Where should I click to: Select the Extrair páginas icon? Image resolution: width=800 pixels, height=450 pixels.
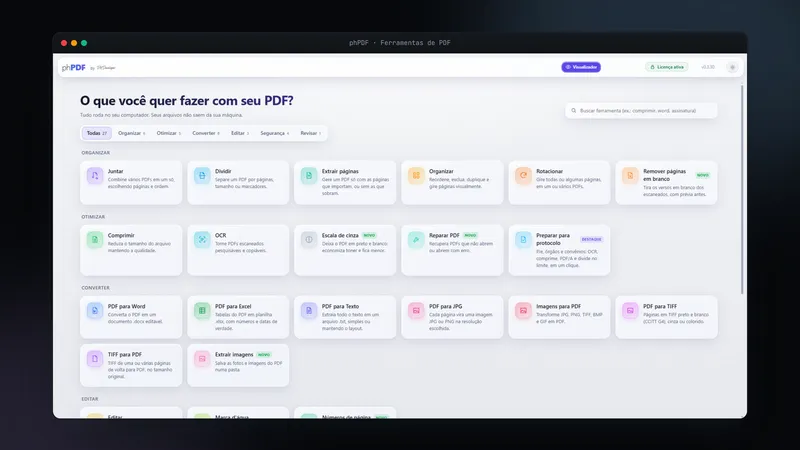pyautogui.click(x=309, y=176)
